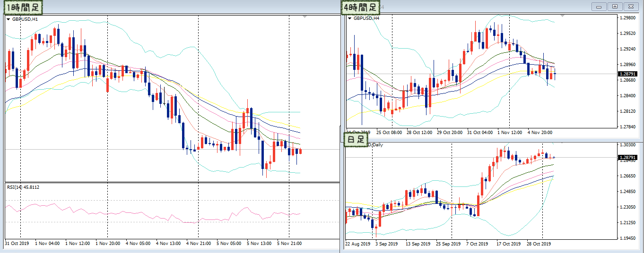Click the 1.29800 price level in H4 chart
644x253 pixels.
click(x=627, y=17)
